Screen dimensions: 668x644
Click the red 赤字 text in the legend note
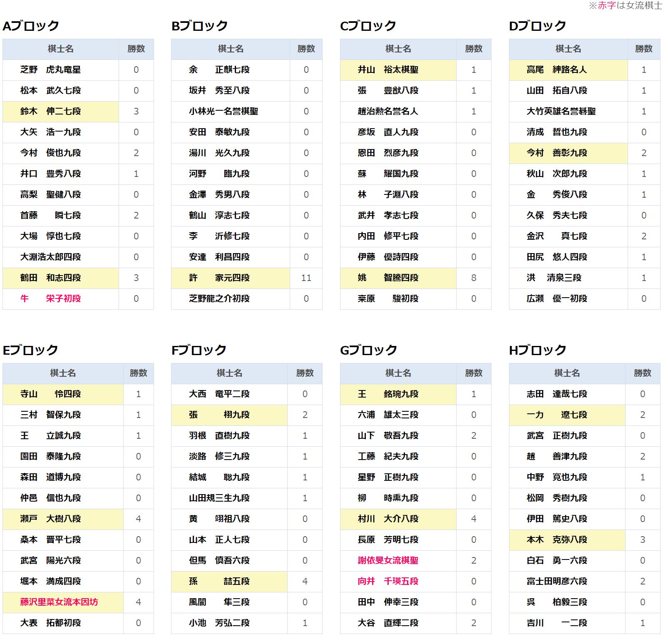(606, 5)
